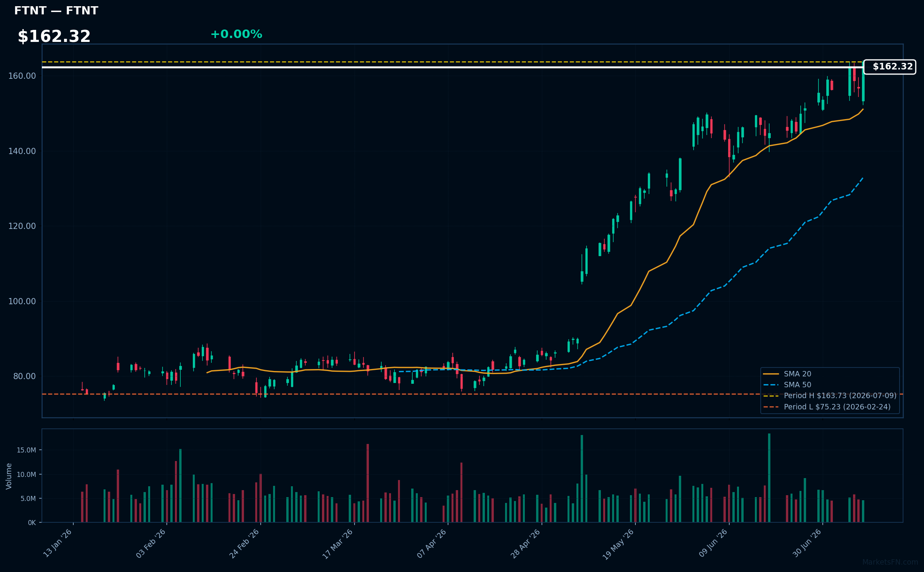Click the 100.00 price axis label
This screenshot has height=572, width=924.
click(22, 301)
